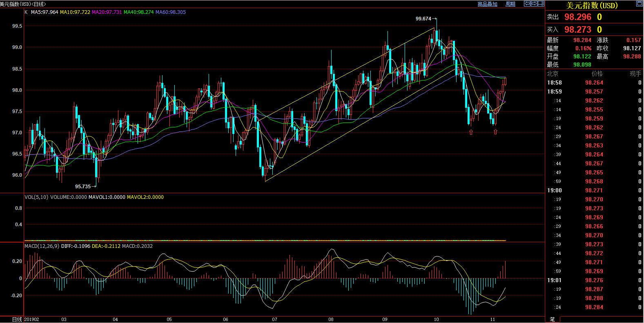Click the right arrow next-instrument icon
Image resolution: width=644 pixels, height=323 pixels.
[x=534, y=4]
